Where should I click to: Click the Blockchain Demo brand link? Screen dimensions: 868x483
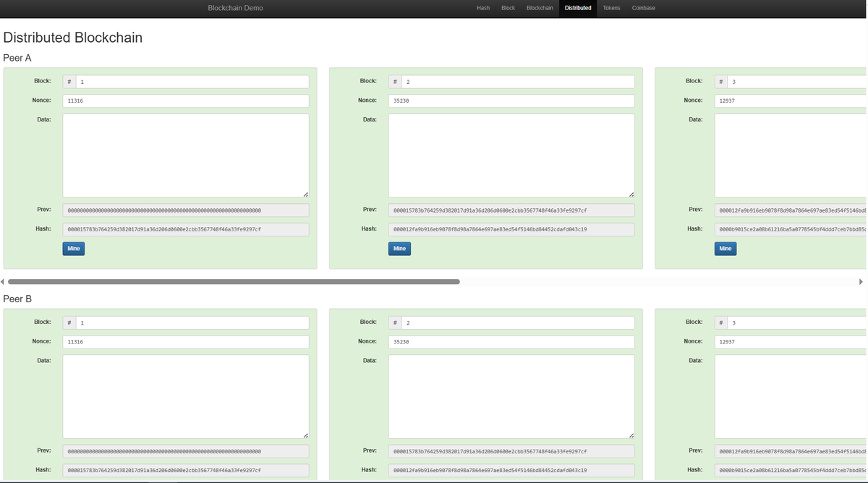pyautogui.click(x=235, y=8)
